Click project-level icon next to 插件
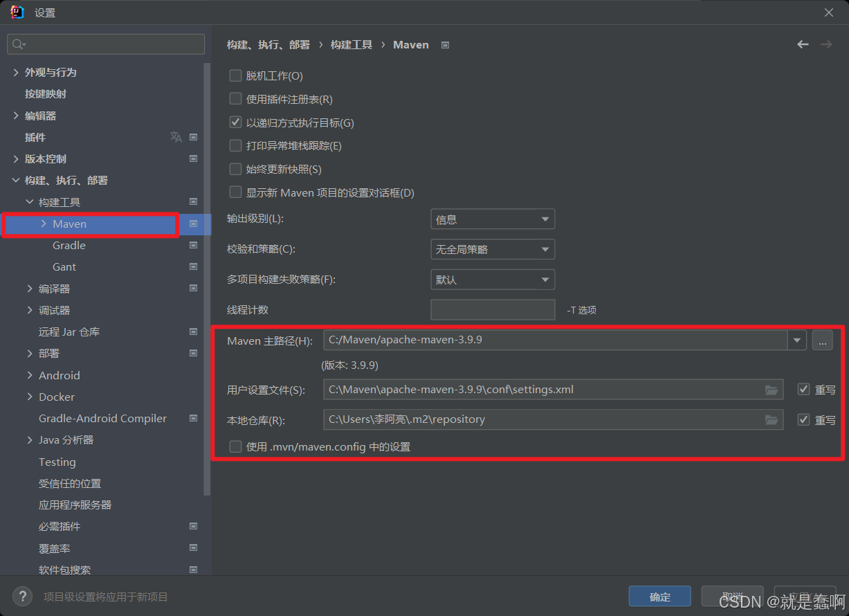The image size is (849, 616). 194,137
